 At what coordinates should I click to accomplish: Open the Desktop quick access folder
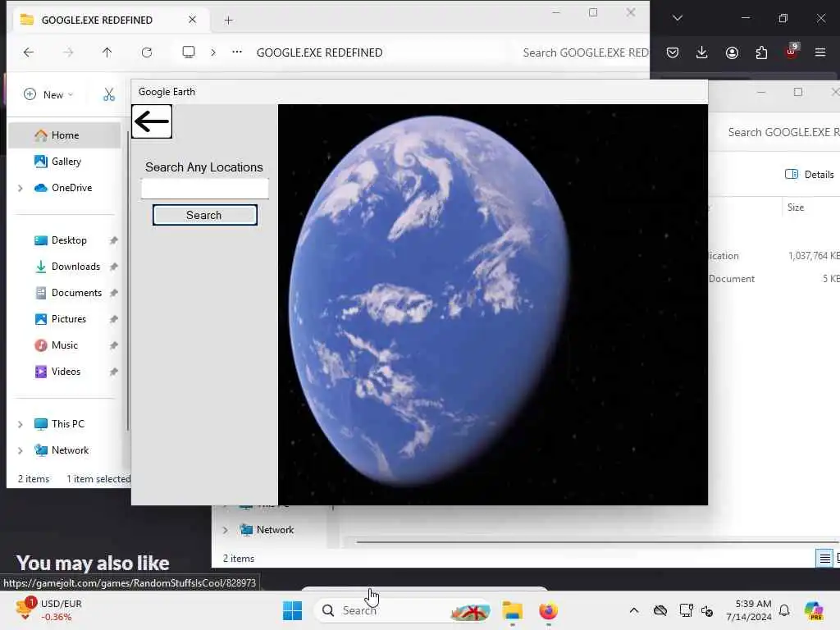(69, 240)
